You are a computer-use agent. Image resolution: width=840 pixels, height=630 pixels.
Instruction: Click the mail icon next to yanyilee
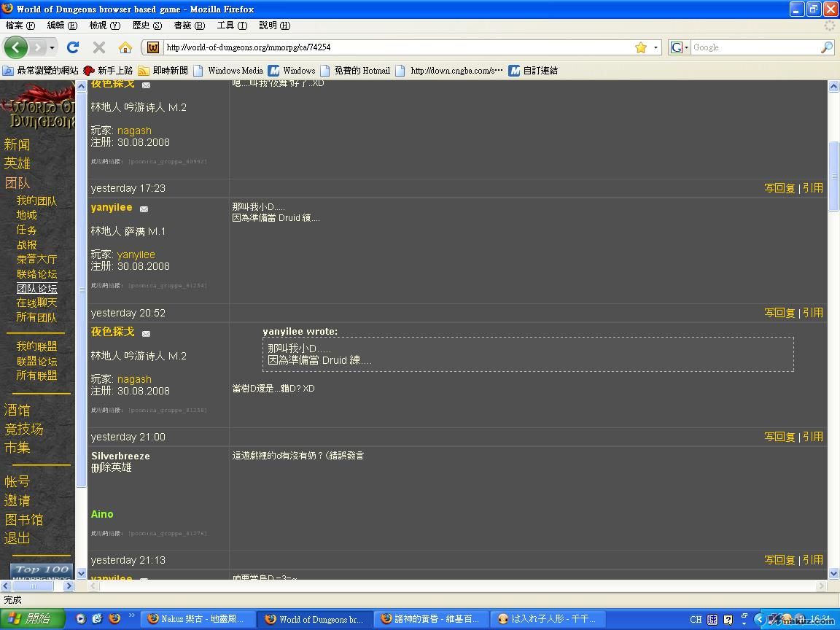pyautogui.click(x=144, y=209)
